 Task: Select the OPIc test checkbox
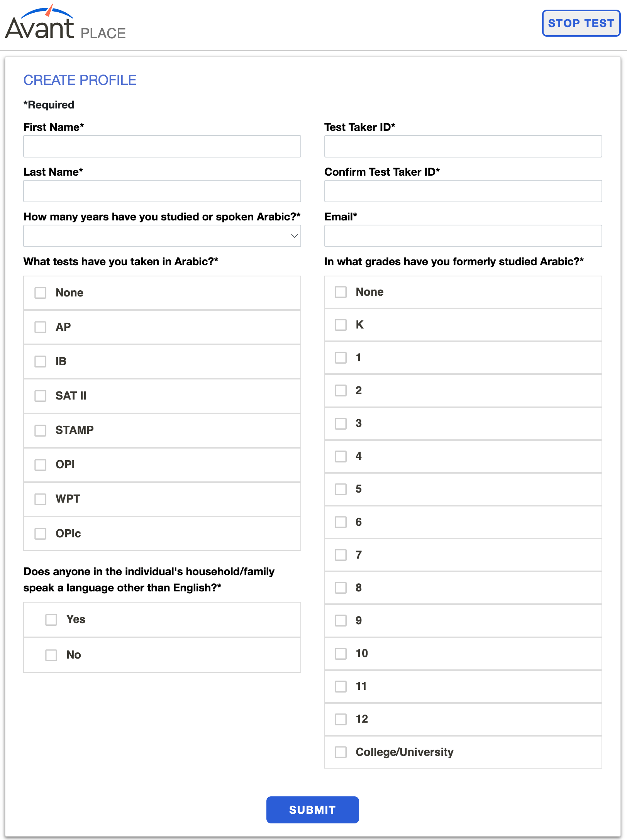pos(40,534)
